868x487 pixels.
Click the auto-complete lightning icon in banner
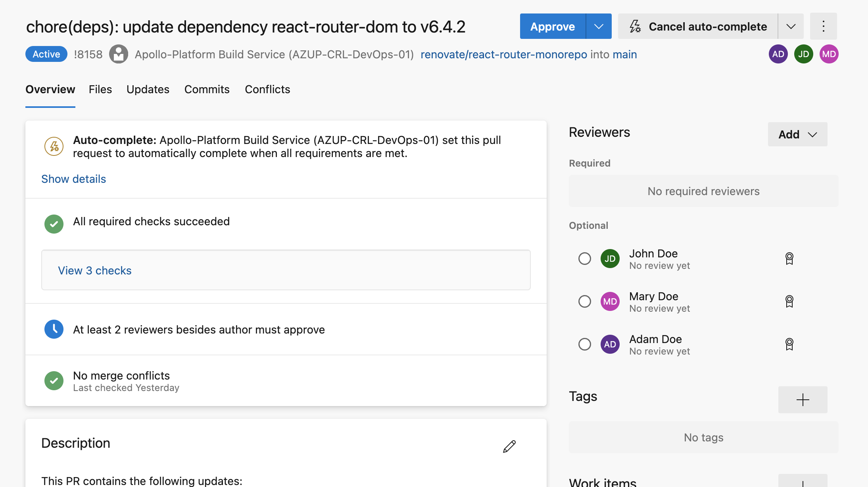click(54, 146)
